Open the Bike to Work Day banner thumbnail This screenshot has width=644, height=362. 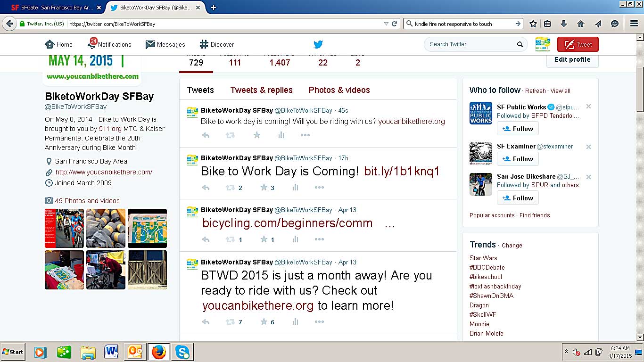(x=147, y=228)
